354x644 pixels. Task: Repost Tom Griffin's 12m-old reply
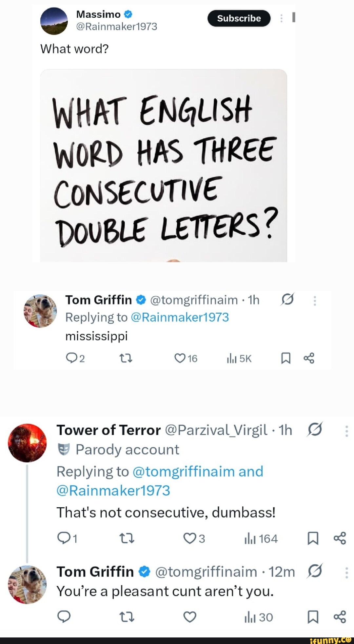pyautogui.click(x=127, y=617)
